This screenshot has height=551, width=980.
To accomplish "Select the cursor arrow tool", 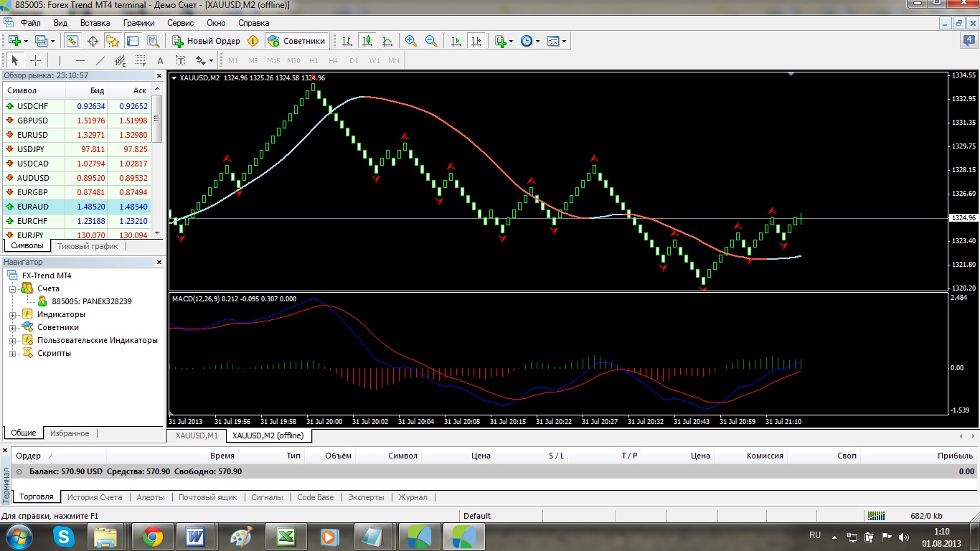I will point(15,61).
